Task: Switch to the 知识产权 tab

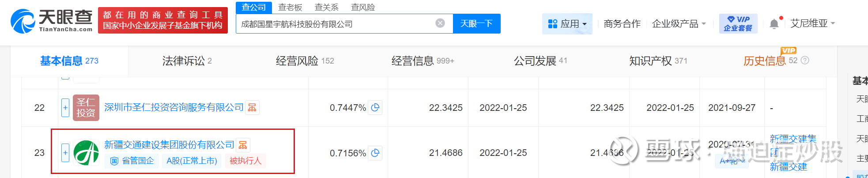Action: pos(658,61)
